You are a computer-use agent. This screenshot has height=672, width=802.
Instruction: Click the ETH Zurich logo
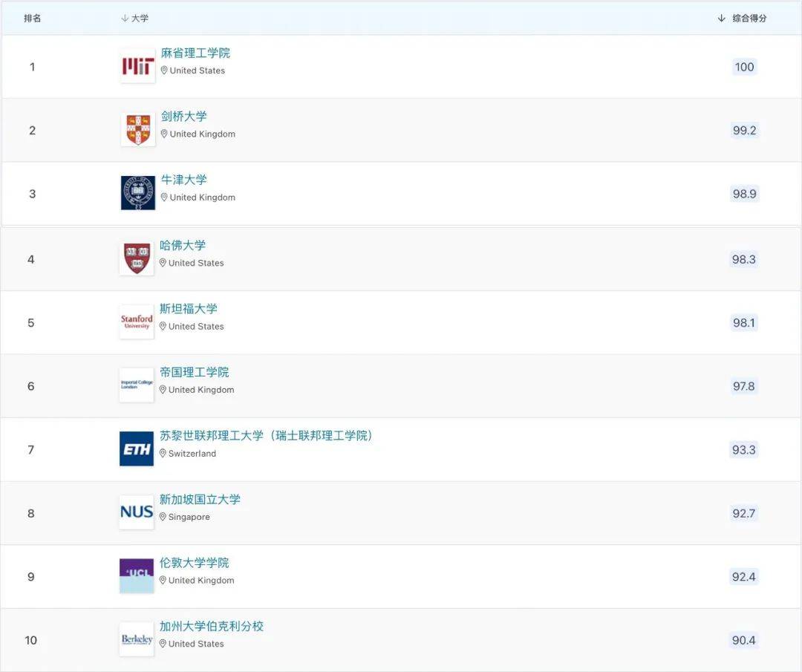pos(137,449)
